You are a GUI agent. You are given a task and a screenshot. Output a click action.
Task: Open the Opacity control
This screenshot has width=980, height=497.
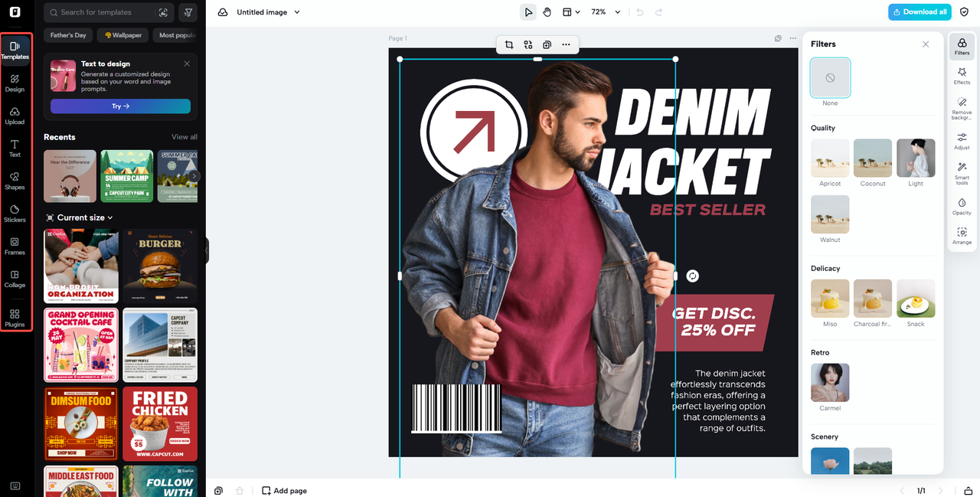[x=962, y=207]
